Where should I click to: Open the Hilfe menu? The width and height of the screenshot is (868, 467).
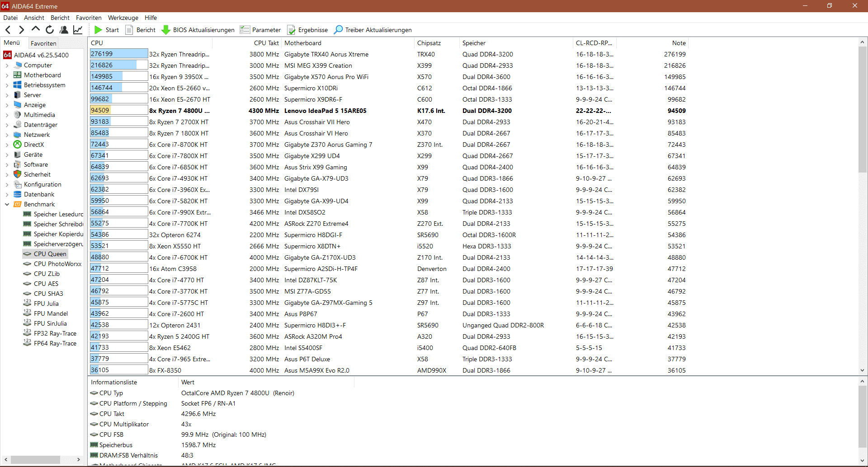pyautogui.click(x=151, y=18)
